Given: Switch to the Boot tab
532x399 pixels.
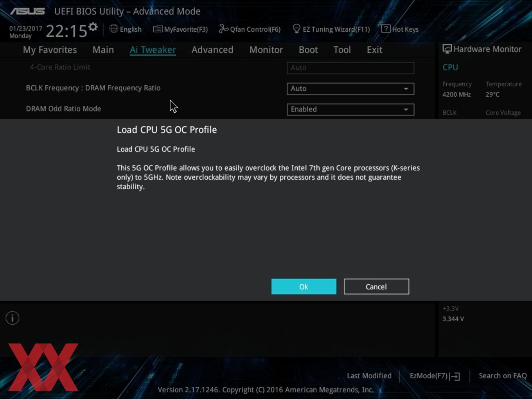Looking at the screenshot, I should coord(308,50).
